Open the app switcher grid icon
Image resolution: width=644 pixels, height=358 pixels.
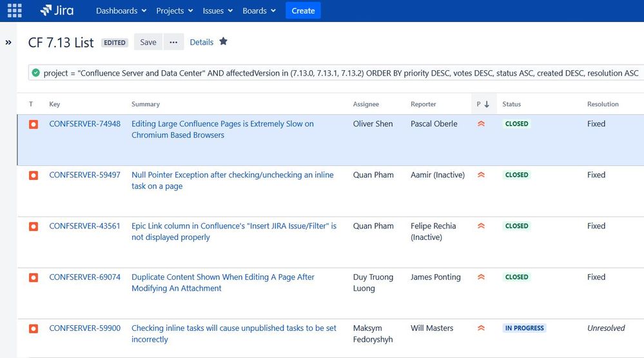tap(14, 11)
